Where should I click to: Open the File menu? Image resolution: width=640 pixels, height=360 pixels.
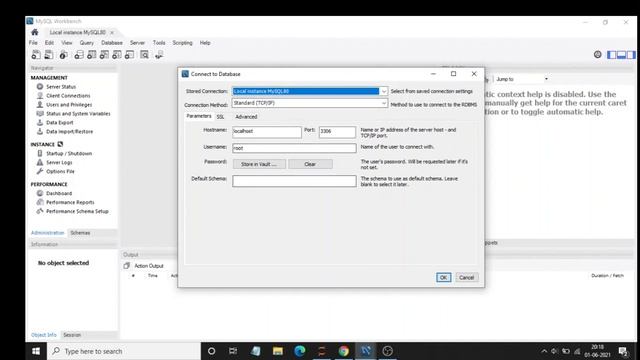point(33,42)
